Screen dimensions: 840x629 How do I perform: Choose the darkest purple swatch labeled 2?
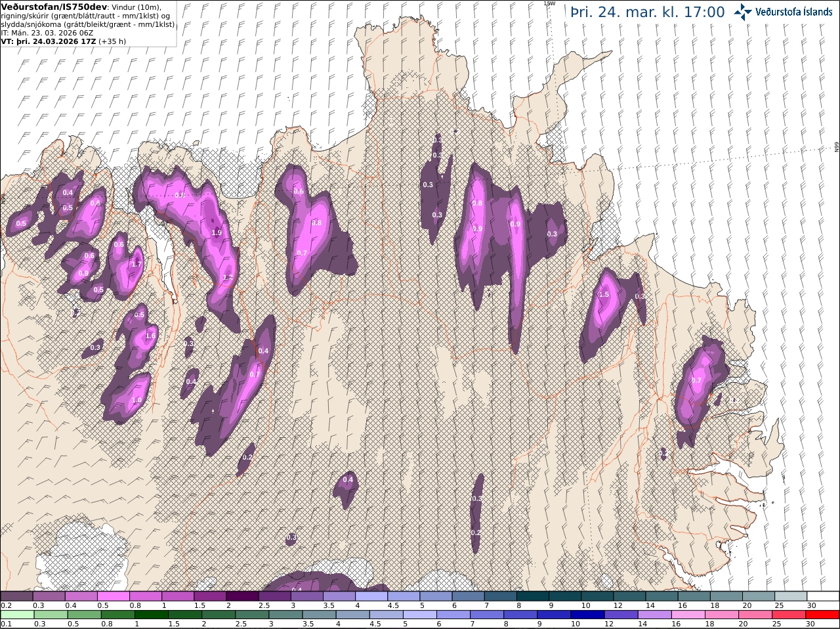pyautogui.click(x=242, y=596)
